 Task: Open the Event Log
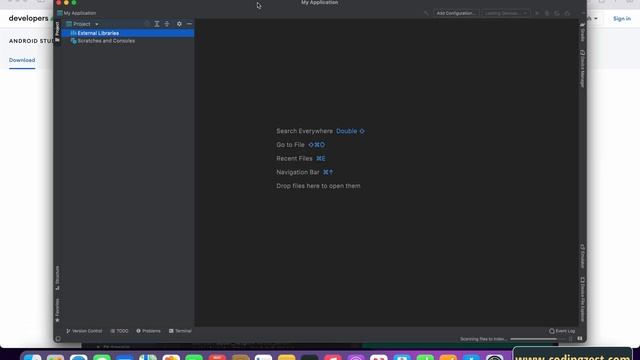pos(562,331)
